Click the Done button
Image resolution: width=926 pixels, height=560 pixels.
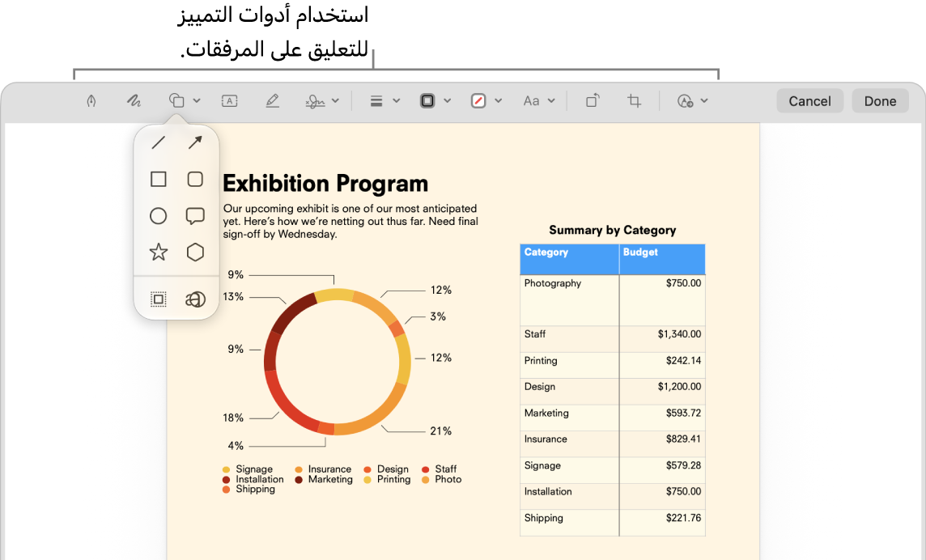(880, 101)
